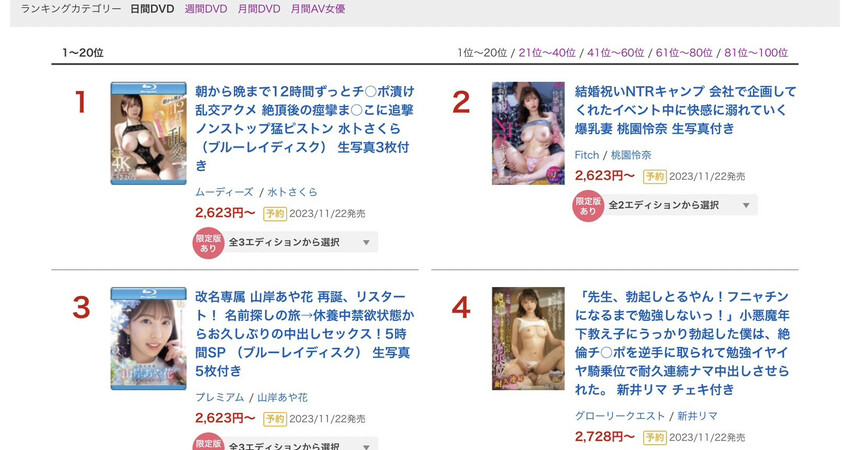
Task: Go to the 41位〜60位 ranking page
Action: click(615, 53)
